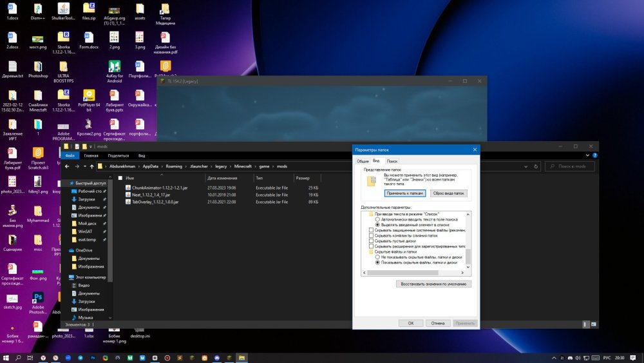Screen dimensions: 644x363
Task: Select 'Не показывать скрытые файлы' radio
Action: pyautogui.click(x=377, y=257)
